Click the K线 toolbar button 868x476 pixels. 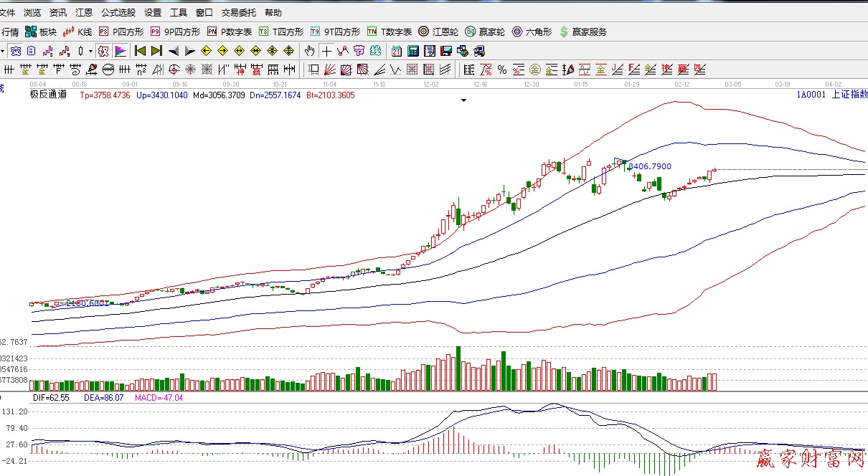click(77, 32)
